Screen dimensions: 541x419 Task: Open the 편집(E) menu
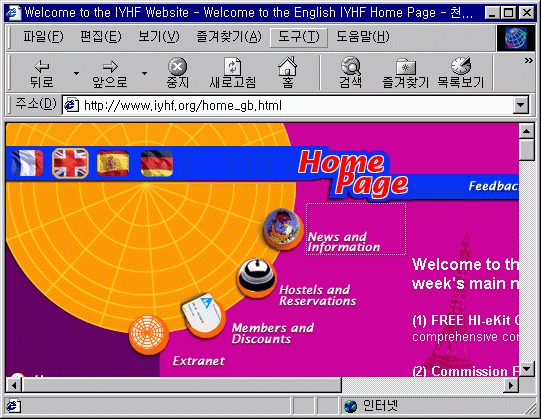[x=101, y=37]
